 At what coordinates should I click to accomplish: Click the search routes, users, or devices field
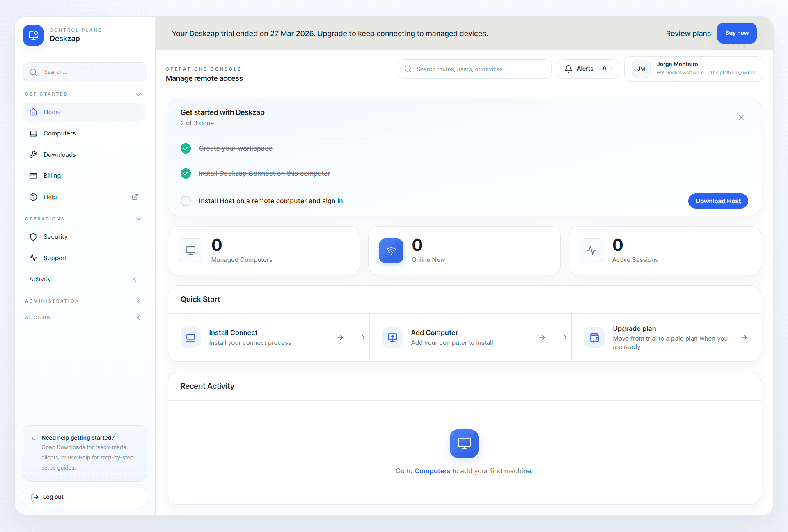click(474, 69)
